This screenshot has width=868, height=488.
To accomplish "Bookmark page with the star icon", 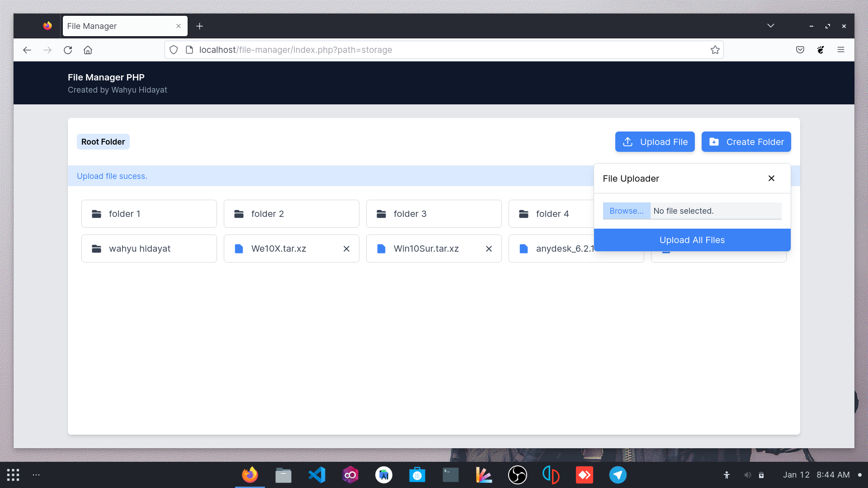I will [715, 50].
